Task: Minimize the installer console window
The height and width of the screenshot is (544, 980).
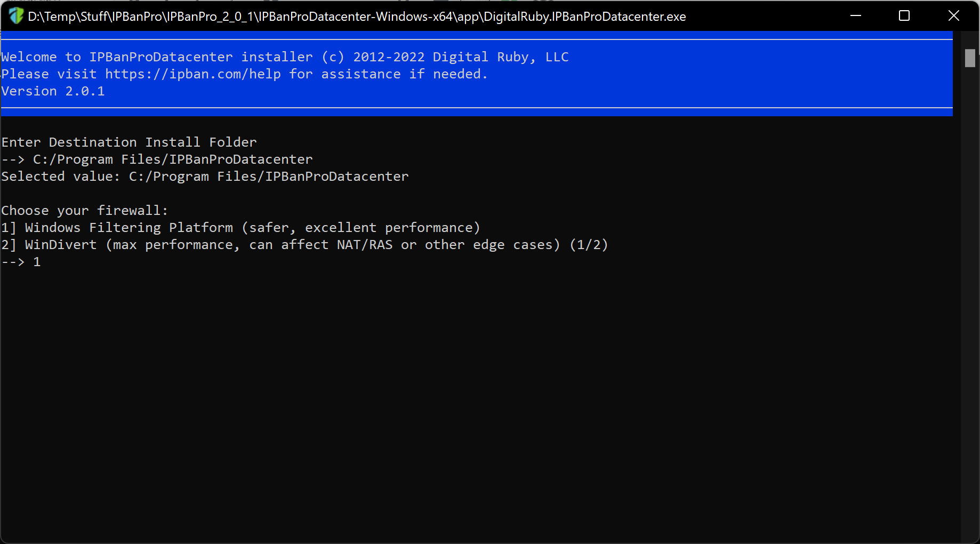Action: click(856, 16)
